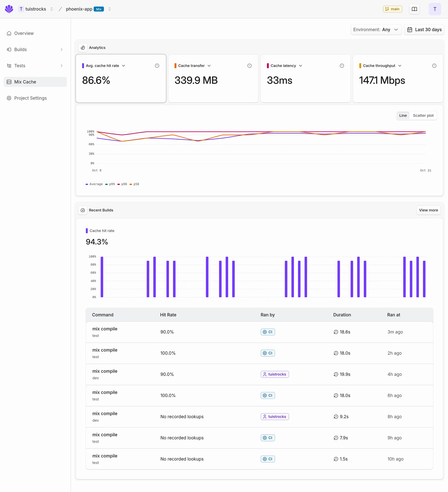
Task: Click the first bar in Cache hit rate chart
Action: pos(102,277)
